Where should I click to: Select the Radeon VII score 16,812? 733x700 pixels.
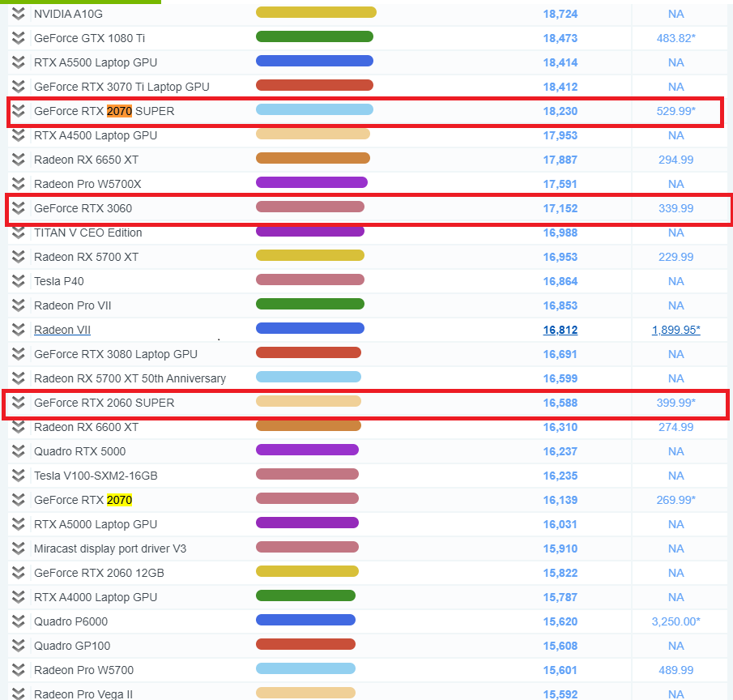click(560, 330)
